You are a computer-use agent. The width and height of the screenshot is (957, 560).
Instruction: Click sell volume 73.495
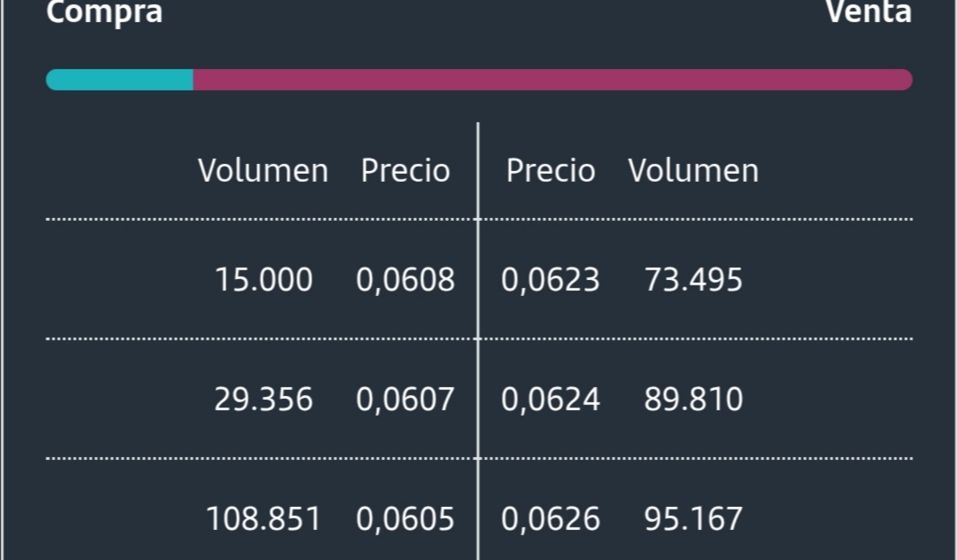pyautogui.click(x=693, y=280)
